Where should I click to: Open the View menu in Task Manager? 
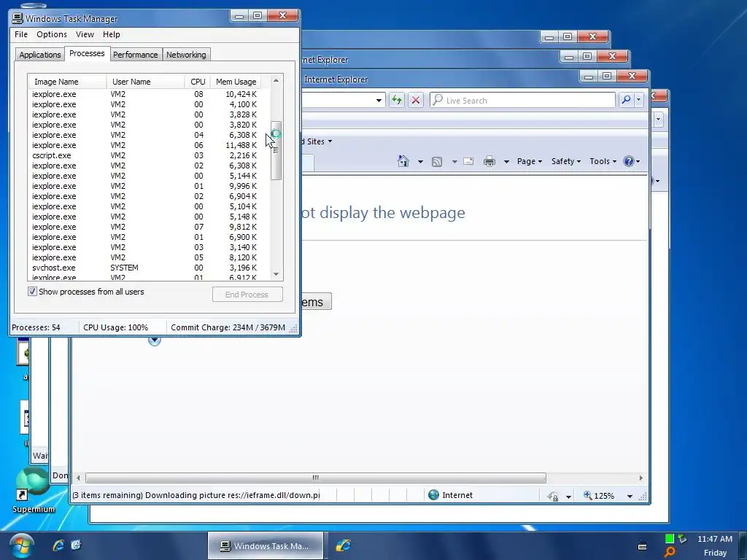point(85,34)
